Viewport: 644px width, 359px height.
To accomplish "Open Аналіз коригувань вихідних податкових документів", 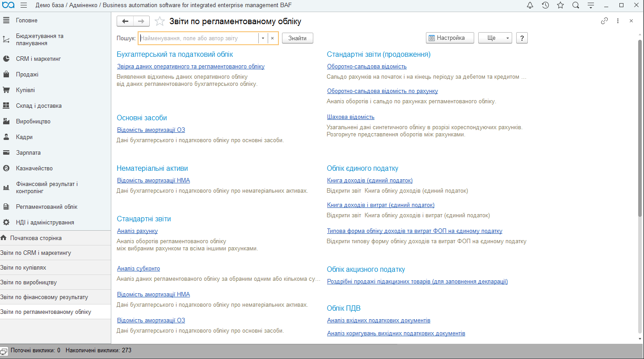I will tap(396, 333).
